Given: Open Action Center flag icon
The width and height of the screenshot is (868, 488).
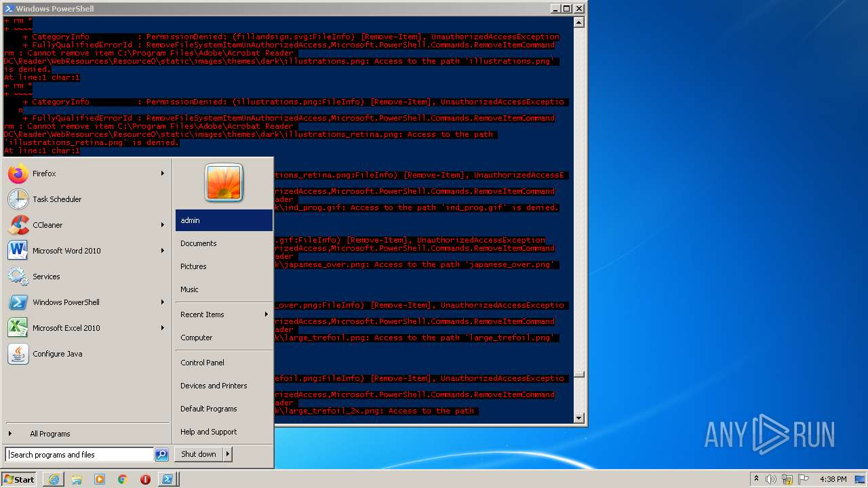Looking at the screenshot, I should [803, 479].
